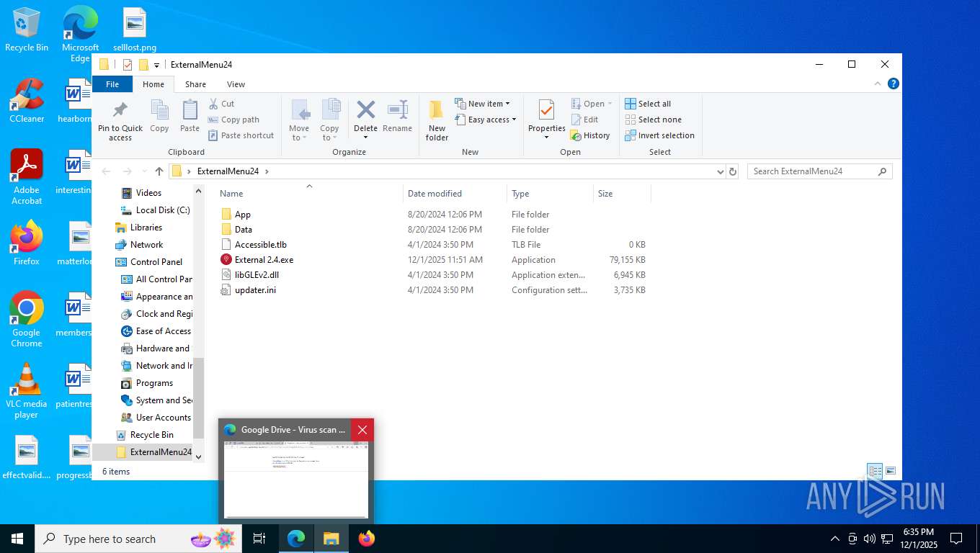This screenshot has width=980, height=553.
Task: Select Recycle Bin in navigation pane
Action: (x=151, y=435)
